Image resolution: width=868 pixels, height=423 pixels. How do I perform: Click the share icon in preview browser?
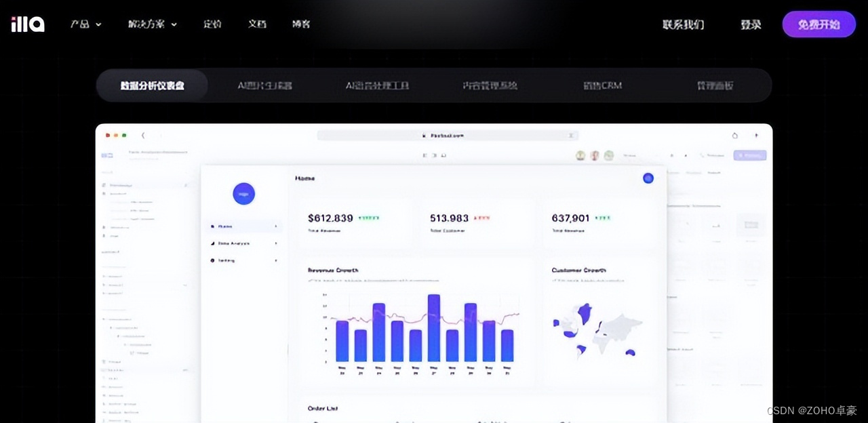click(734, 136)
